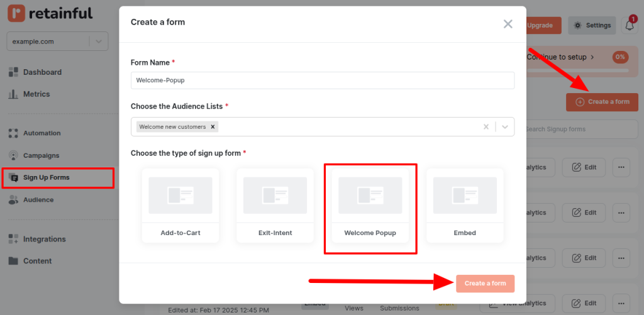Viewport: 644px width, 315px height.
Task: Click the Audience people icon
Action: pyautogui.click(x=14, y=200)
